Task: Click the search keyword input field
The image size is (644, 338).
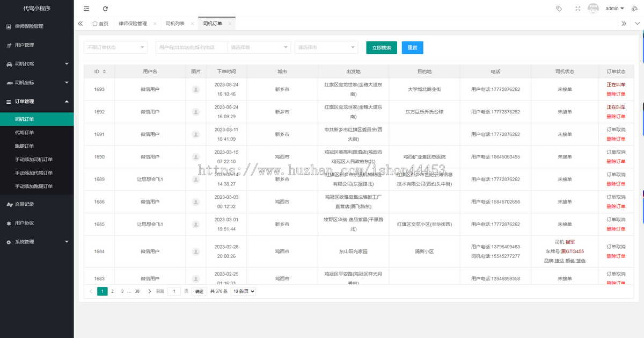Action: [x=192, y=47]
